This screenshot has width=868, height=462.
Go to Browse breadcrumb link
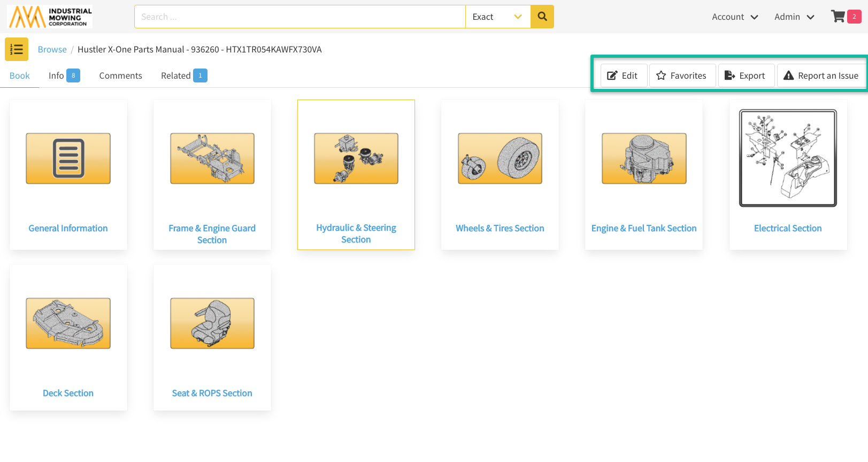[x=52, y=49]
